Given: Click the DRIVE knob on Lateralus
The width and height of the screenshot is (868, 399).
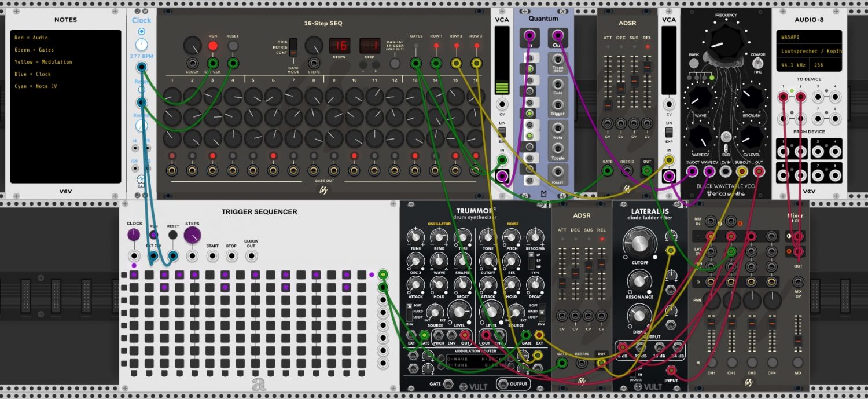Looking at the screenshot, I should point(639,316).
